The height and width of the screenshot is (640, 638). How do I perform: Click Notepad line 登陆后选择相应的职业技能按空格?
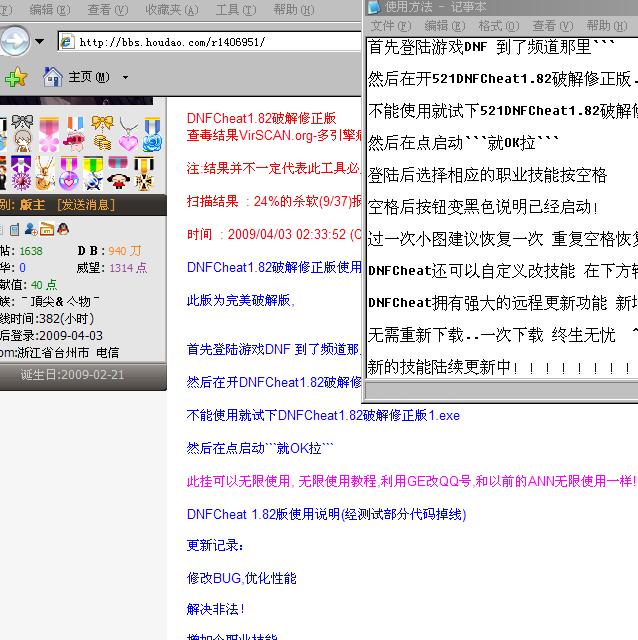coord(487,175)
